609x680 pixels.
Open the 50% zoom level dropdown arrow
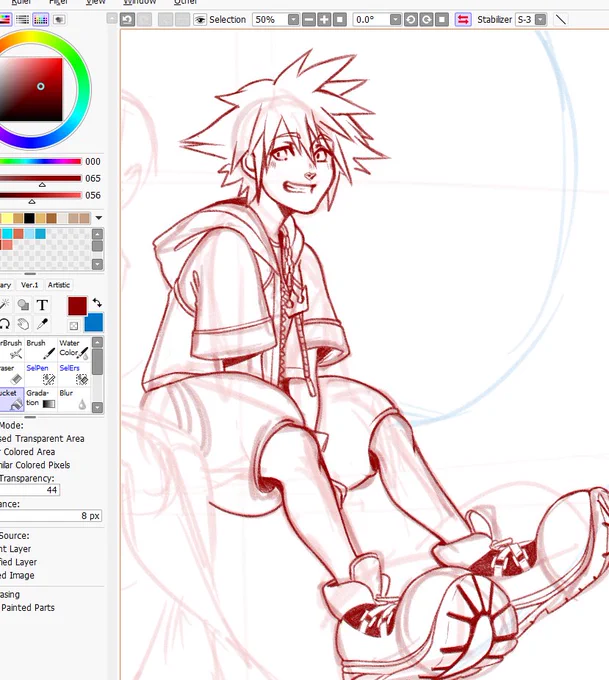(x=293, y=20)
